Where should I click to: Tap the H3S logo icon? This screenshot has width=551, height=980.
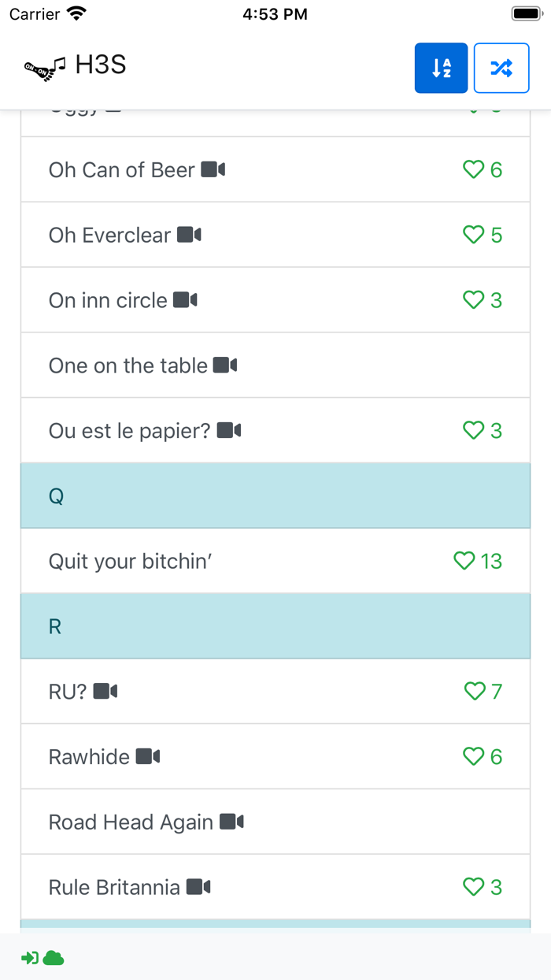[x=45, y=68]
